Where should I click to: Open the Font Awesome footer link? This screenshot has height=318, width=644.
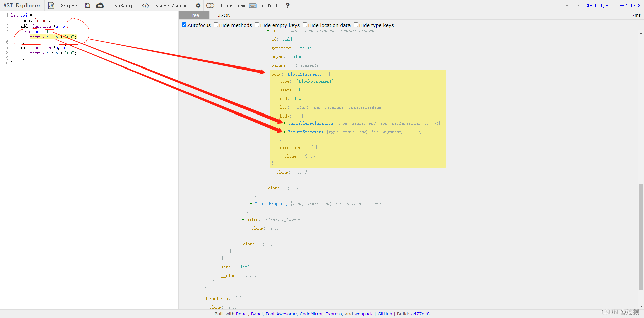point(281,314)
